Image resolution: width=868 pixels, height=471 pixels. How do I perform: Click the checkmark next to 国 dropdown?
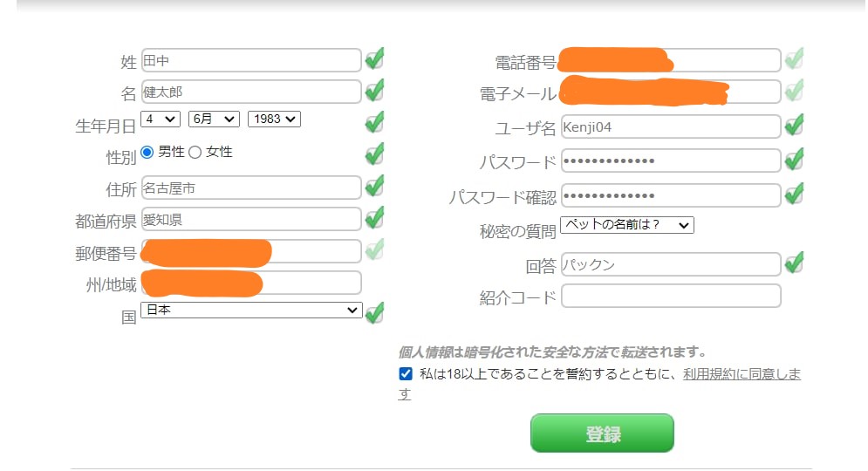point(375,313)
